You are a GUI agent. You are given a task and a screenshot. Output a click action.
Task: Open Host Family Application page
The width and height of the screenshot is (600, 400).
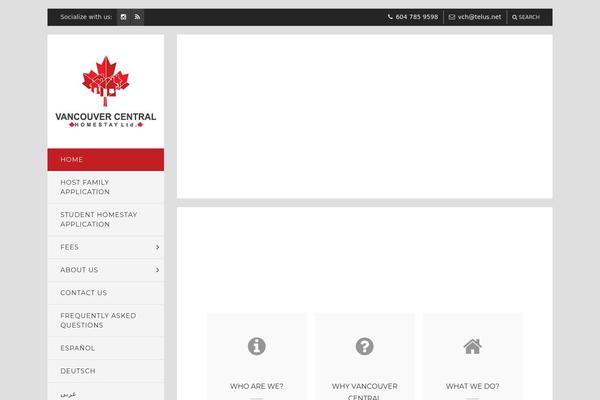[106, 187]
